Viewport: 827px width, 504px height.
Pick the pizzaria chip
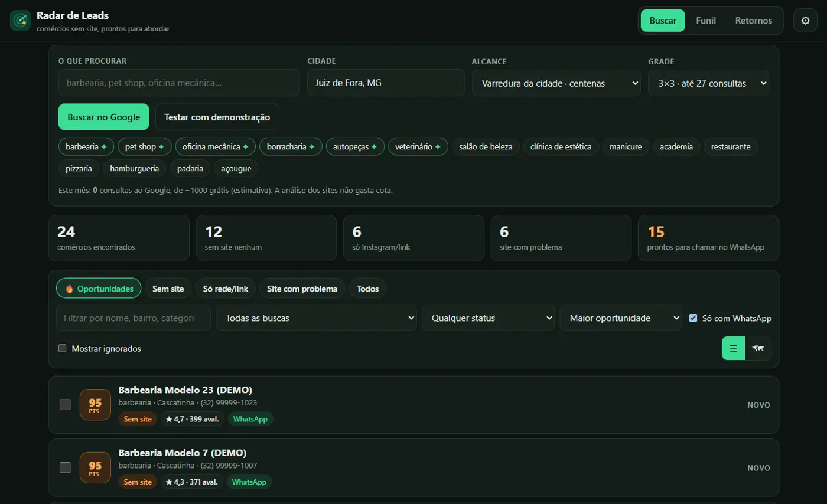pyautogui.click(x=79, y=168)
